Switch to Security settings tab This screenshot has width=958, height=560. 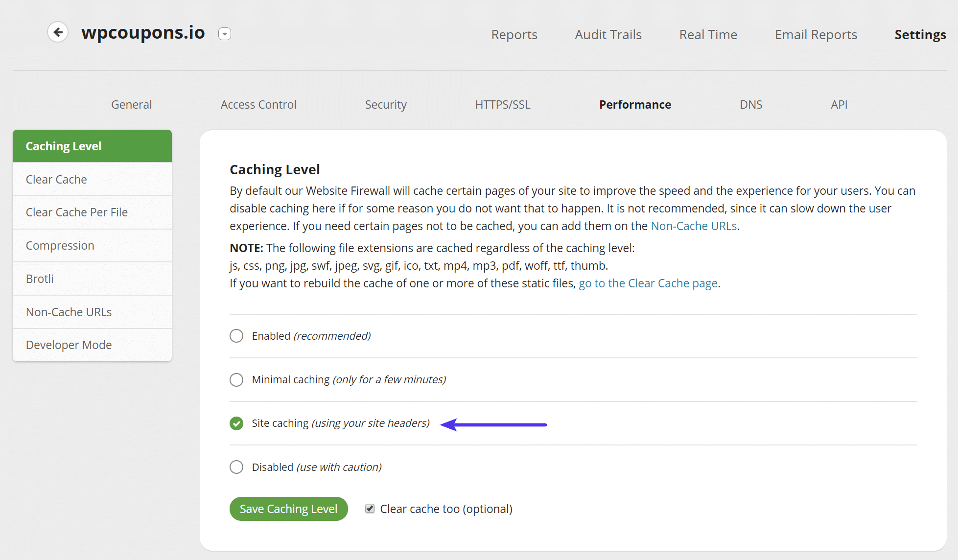point(387,104)
